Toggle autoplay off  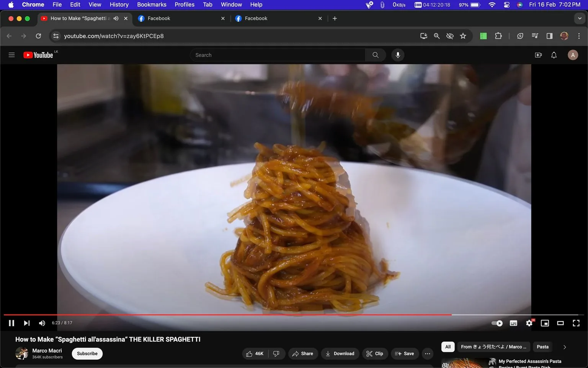(x=497, y=323)
